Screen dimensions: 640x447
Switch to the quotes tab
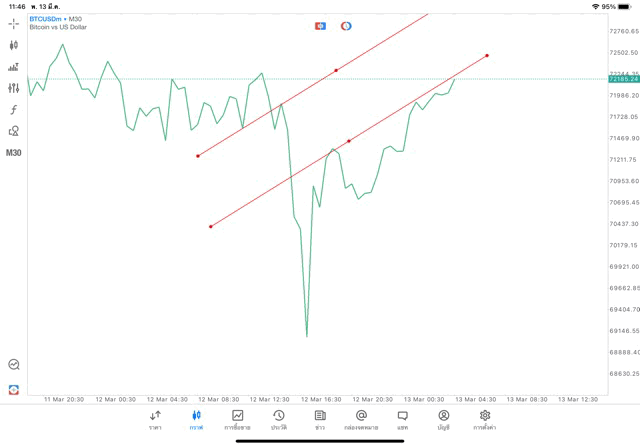155,420
